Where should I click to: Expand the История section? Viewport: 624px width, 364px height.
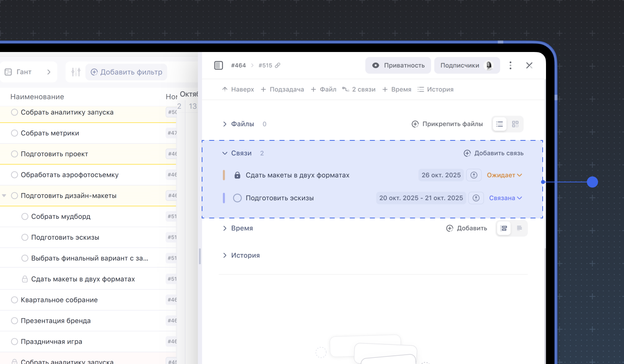pyautogui.click(x=225, y=255)
